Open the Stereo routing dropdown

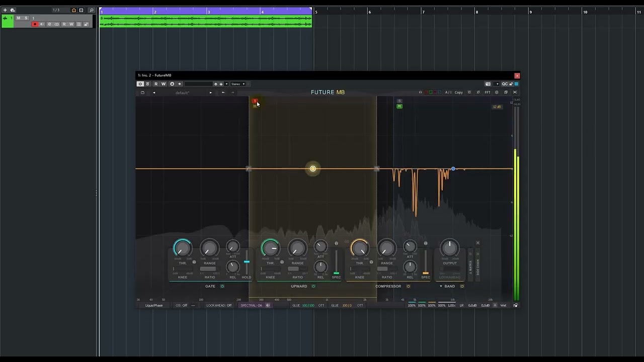point(238,84)
